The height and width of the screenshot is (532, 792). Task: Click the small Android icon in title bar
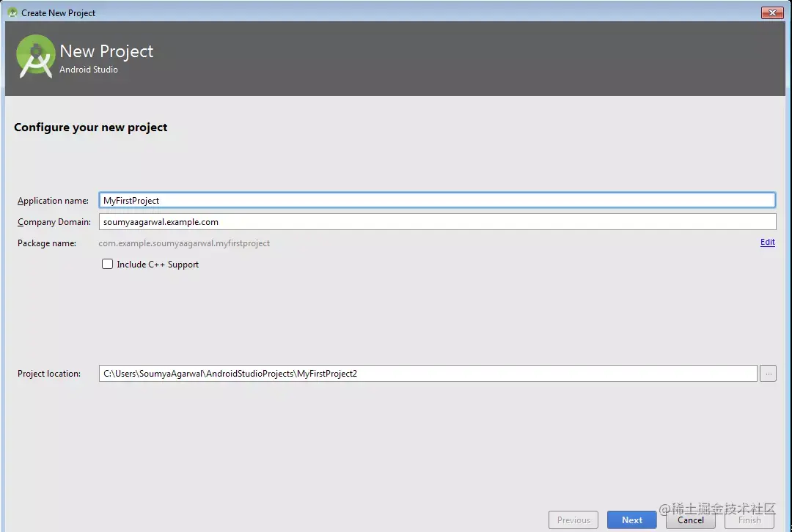point(12,12)
